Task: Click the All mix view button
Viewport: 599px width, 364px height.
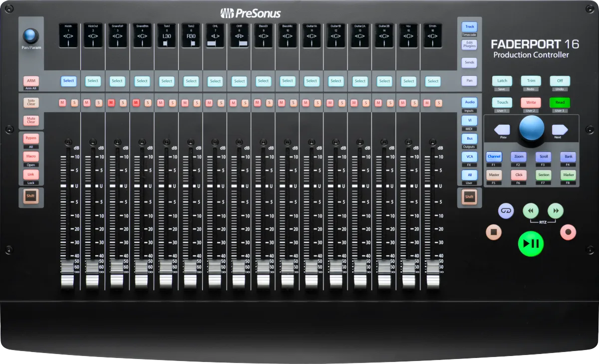Action: (469, 175)
